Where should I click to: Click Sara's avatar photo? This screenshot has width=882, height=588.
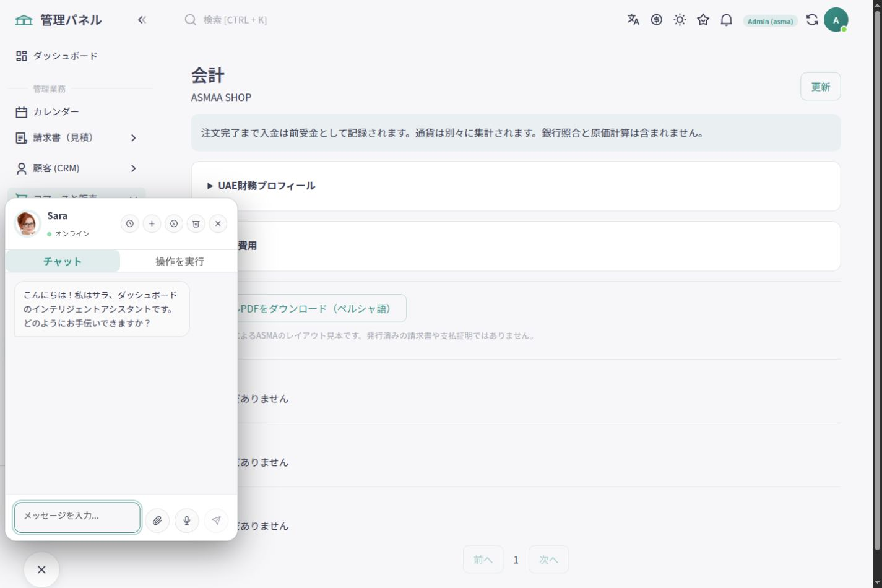[x=27, y=223]
